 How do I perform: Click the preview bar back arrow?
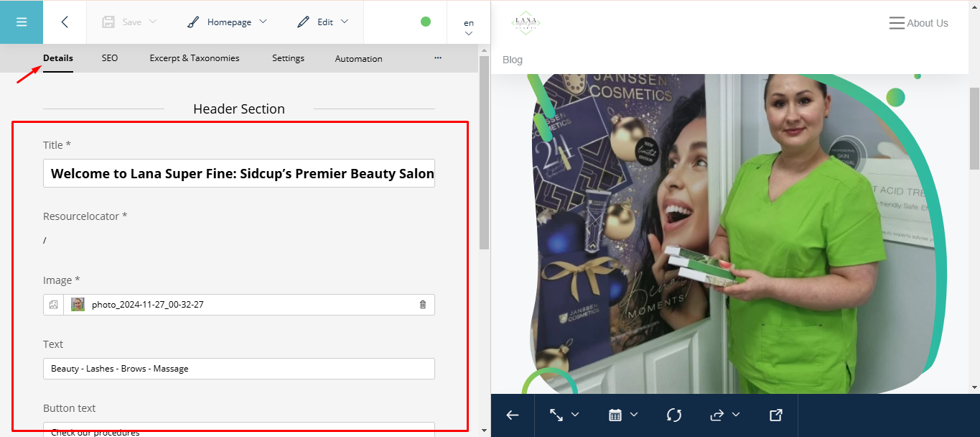513,415
